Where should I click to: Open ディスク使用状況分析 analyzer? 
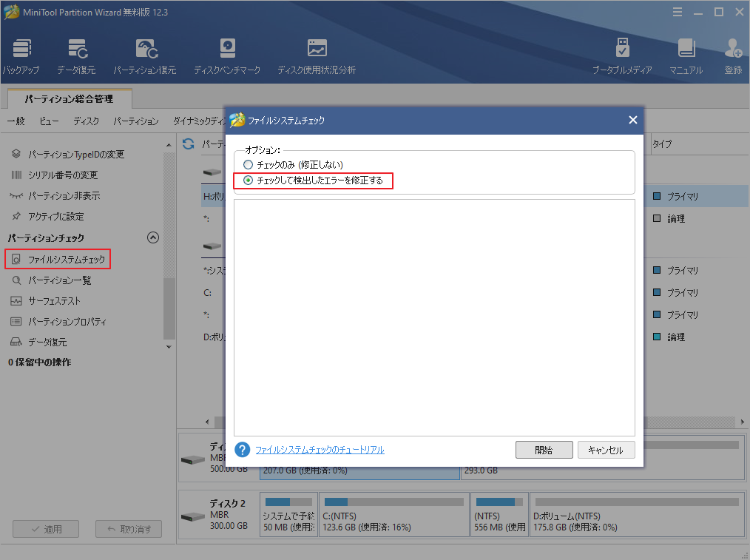316,56
